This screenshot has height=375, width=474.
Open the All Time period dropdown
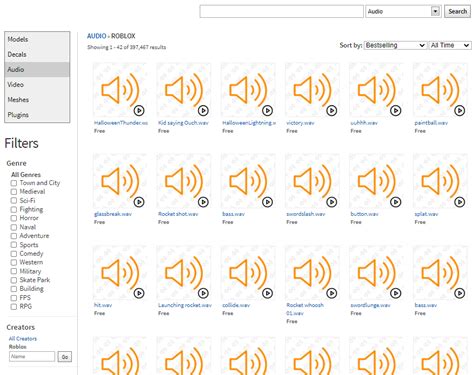[x=450, y=45]
